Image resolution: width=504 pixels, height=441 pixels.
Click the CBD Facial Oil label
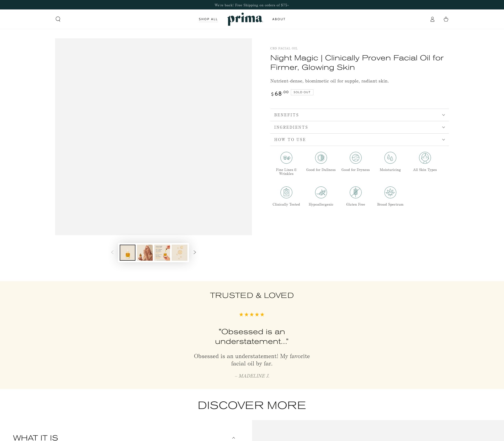click(284, 48)
